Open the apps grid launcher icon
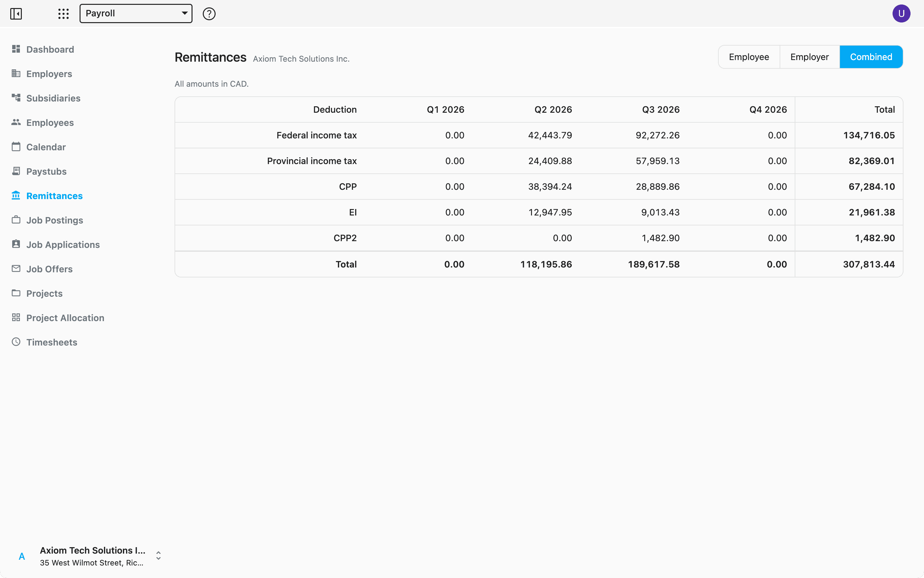 (64, 14)
